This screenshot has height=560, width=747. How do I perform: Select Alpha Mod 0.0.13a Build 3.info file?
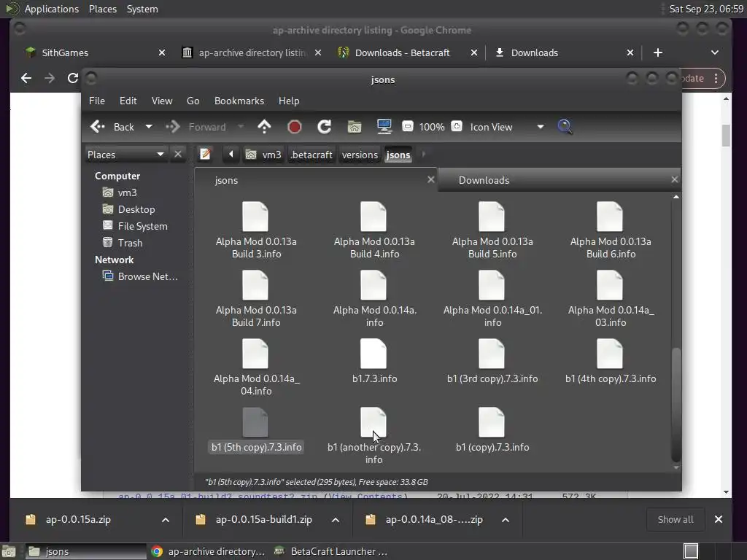point(256,230)
